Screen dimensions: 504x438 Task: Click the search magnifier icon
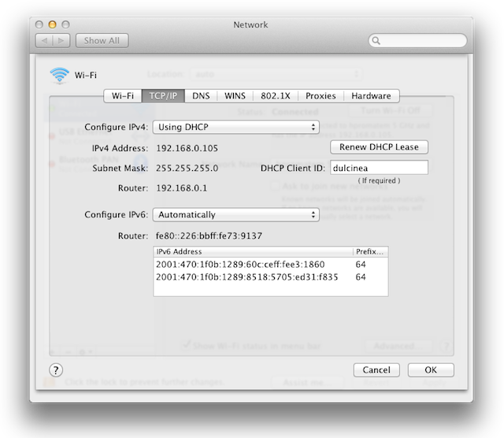coord(376,41)
